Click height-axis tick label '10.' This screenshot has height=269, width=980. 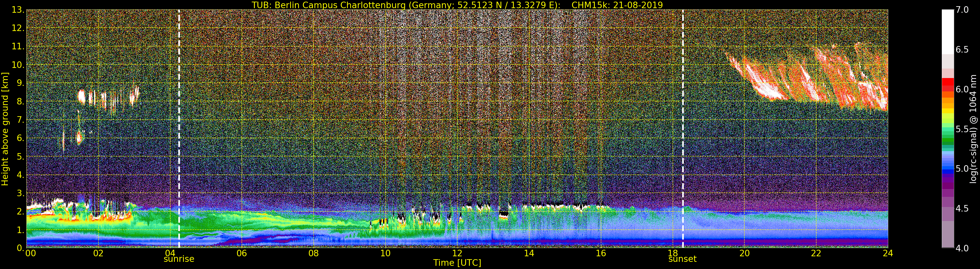coord(18,65)
